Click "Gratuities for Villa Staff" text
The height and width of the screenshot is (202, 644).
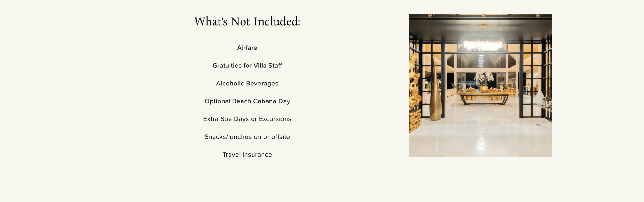coord(247,66)
